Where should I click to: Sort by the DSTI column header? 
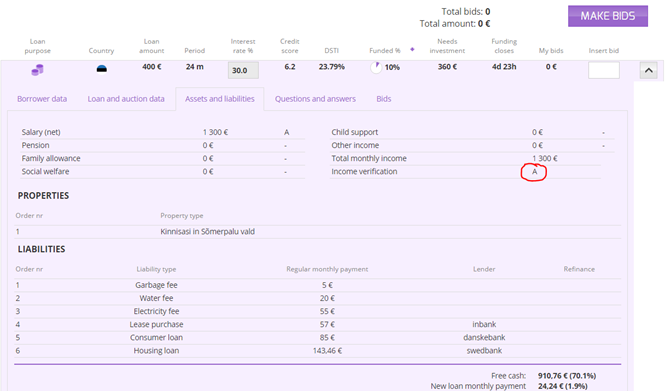coord(332,50)
